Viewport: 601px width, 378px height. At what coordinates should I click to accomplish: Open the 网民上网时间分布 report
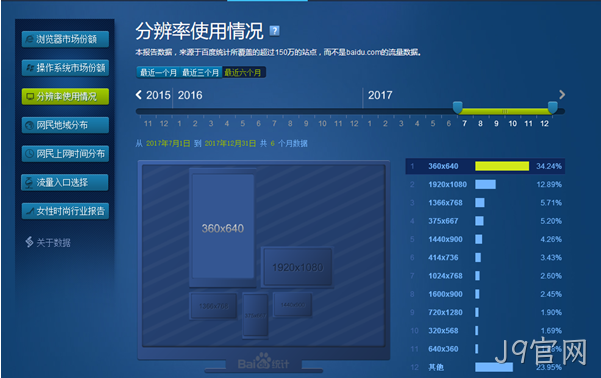(x=65, y=154)
